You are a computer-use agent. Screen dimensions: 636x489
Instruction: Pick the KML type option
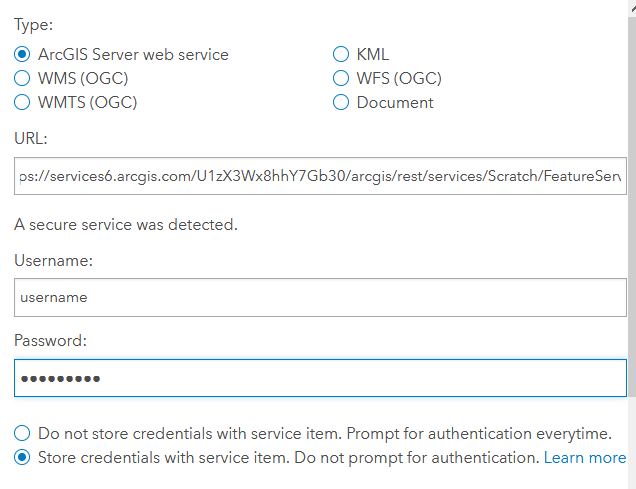coord(341,54)
